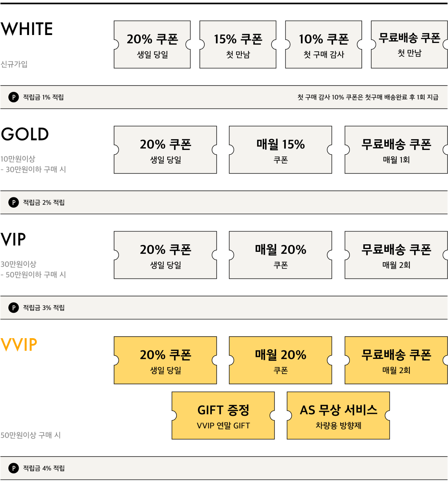The height and width of the screenshot is (483, 448).
Task: Click the GOLD 무료배송 쿠폰 매월 1회 card
Action: 396,150
